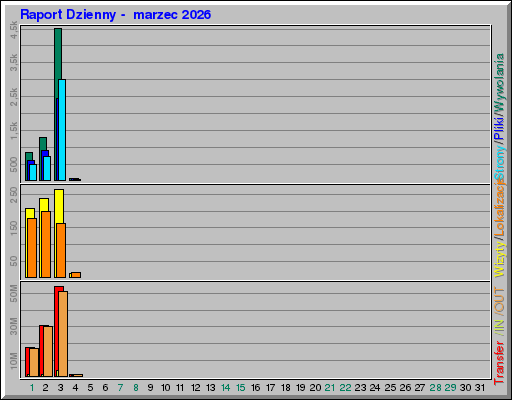
Task: Click the green day label "22" on x-axis
Action: pos(345,388)
